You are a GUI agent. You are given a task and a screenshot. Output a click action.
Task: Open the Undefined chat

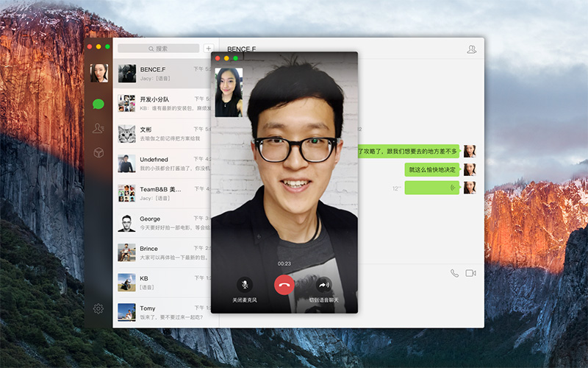[x=162, y=163]
